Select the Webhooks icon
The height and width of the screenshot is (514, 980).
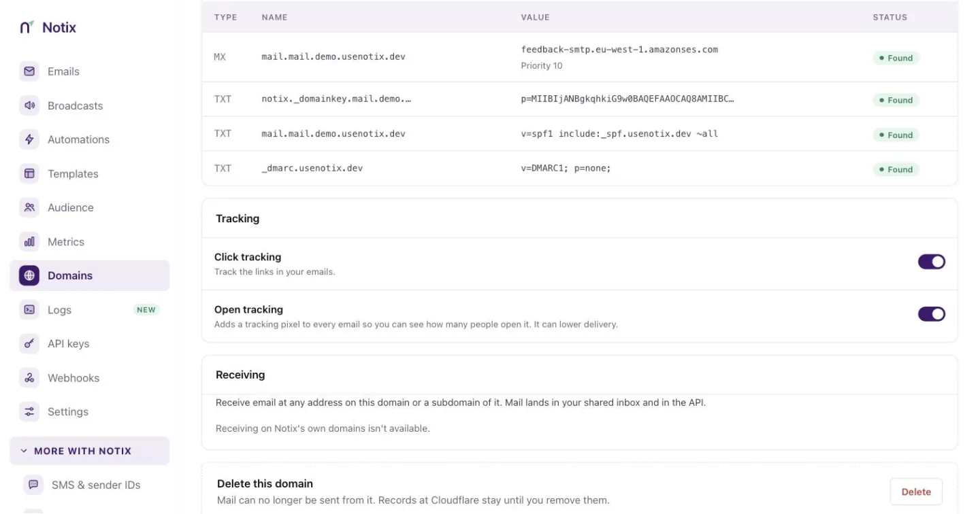tap(29, 377)
